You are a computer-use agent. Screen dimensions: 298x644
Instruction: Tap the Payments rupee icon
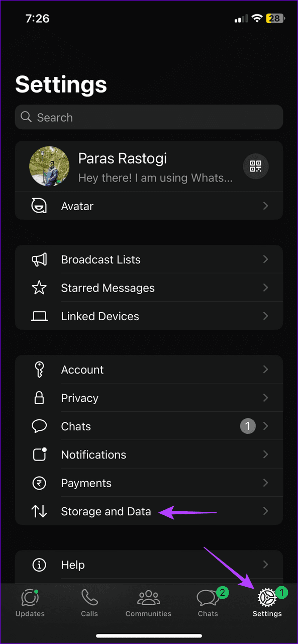coord(39,483)
